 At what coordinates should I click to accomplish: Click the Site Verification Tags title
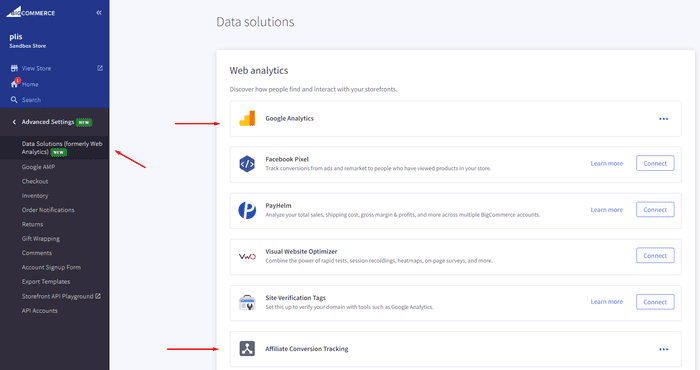tap(296, 298)
